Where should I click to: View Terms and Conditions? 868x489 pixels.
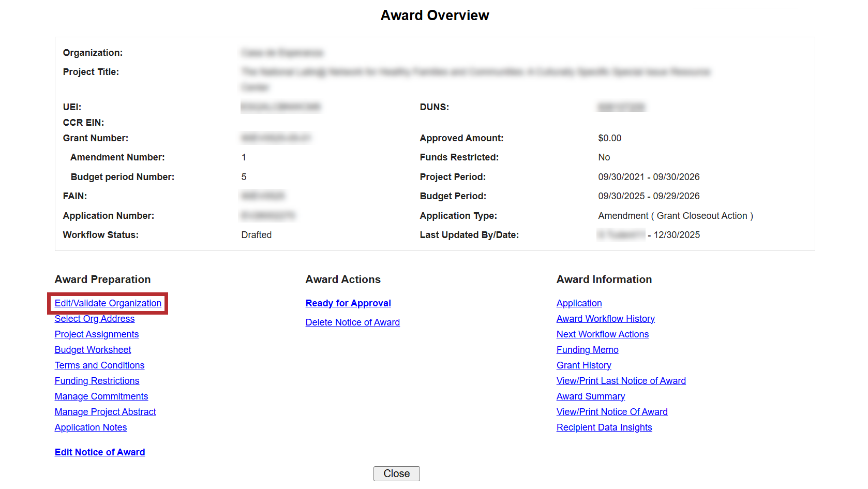99,365
